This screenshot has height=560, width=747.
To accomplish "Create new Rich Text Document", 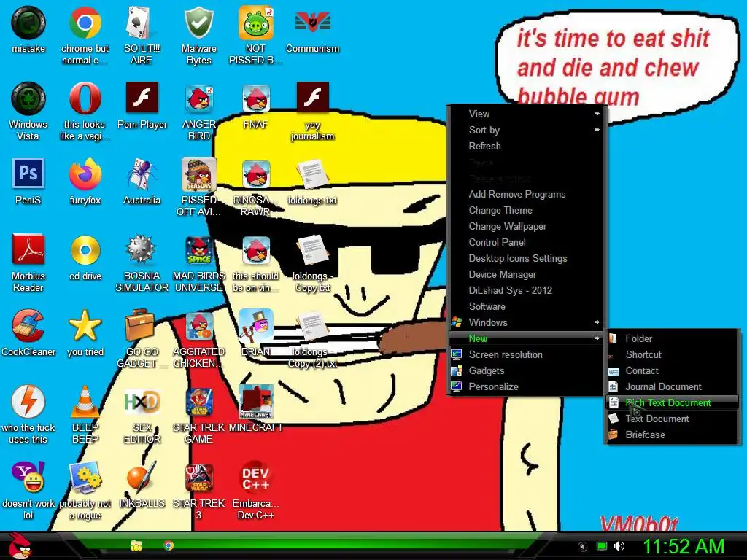I will click(672, 402).
